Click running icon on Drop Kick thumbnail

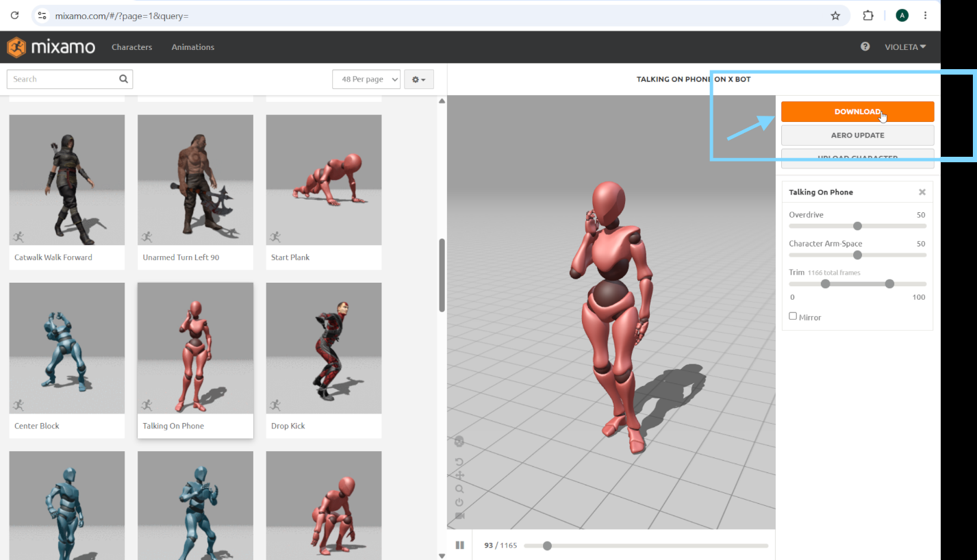point(275,405)
